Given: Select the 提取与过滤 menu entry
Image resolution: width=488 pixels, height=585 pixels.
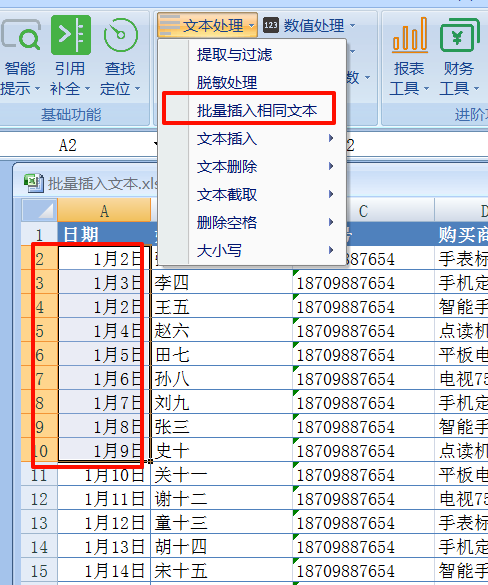Looking at the screenshot, I should (234, 55).
